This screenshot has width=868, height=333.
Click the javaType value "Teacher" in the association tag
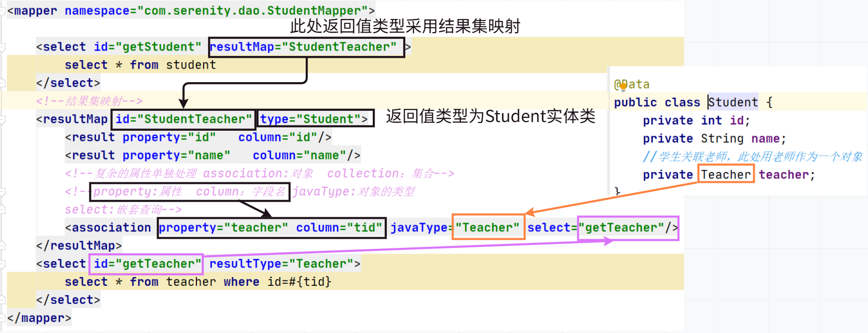pyautogui.click(x=487, y=228)
